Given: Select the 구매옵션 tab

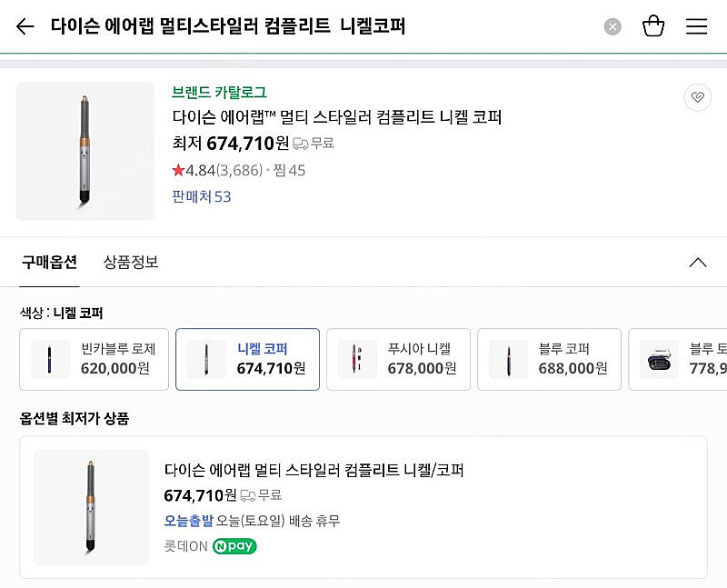Looking at the screenshot, I should pyautogui.click(x=50, y=262).
